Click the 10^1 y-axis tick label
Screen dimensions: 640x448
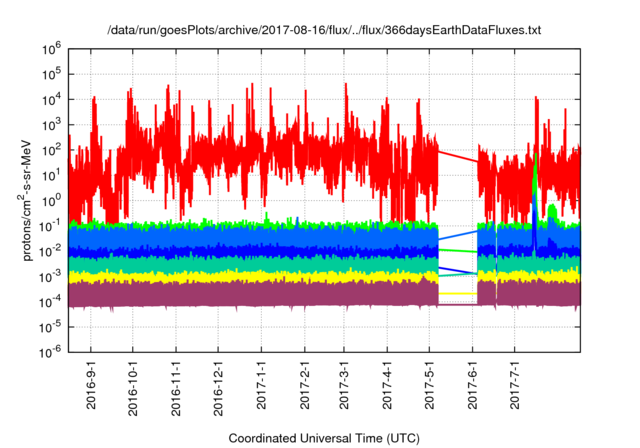click(x=51, y=176)
